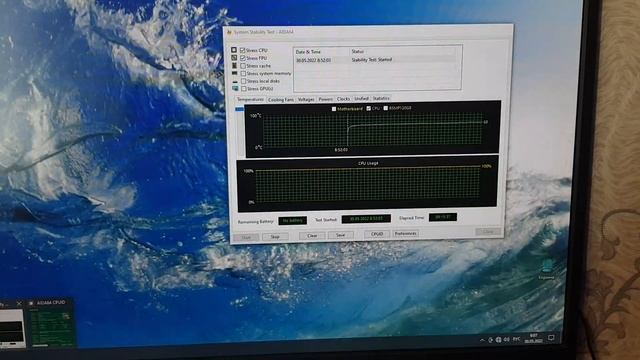Enable Stress system memory checkbox

coord(243,73)
